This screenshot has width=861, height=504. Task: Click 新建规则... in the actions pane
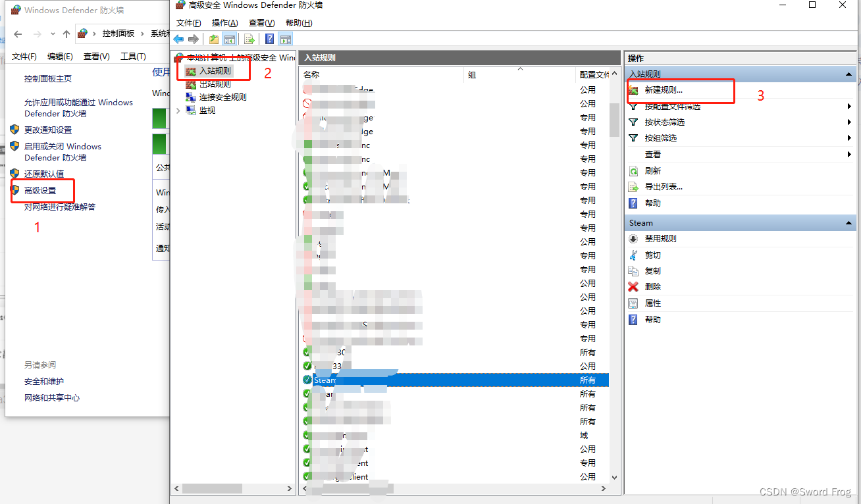(664, 90)
